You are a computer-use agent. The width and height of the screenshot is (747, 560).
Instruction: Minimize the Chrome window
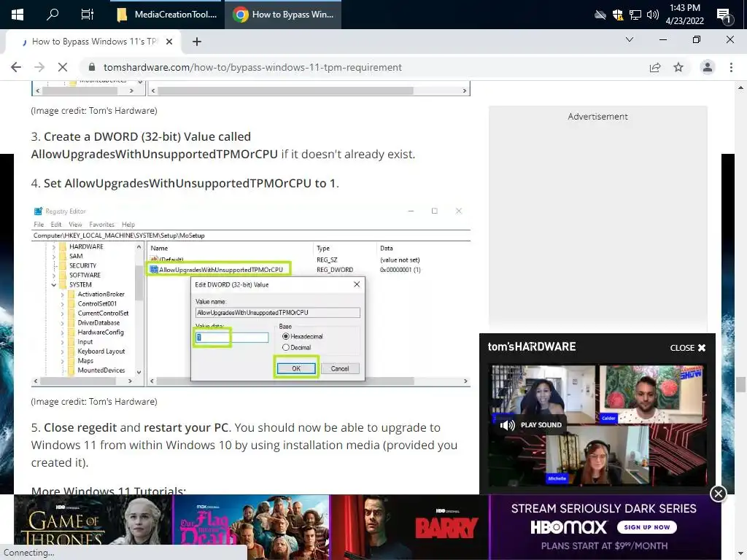coord(662,39)
